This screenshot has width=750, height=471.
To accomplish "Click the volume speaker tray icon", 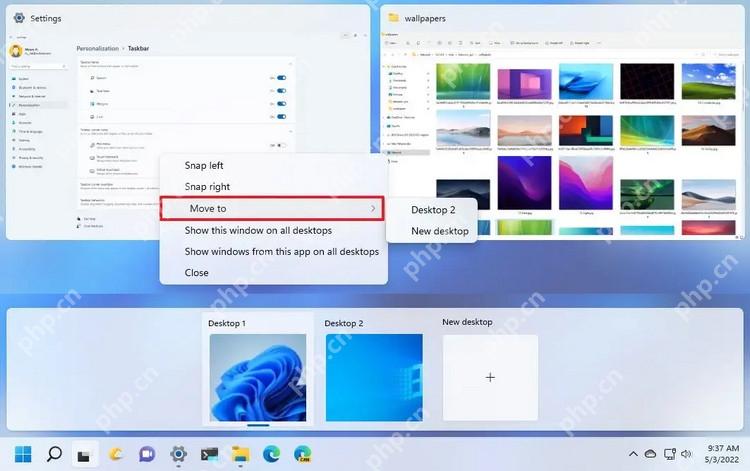I will [686, 454].
